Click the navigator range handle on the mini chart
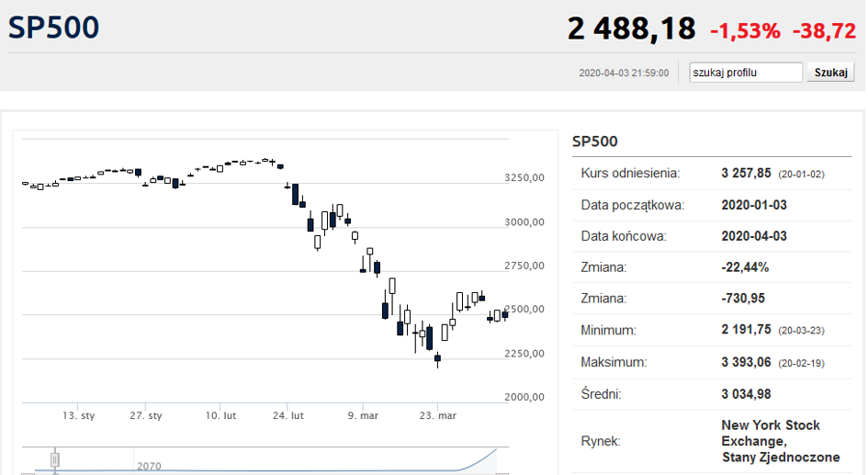 click(x=55, y=460)
